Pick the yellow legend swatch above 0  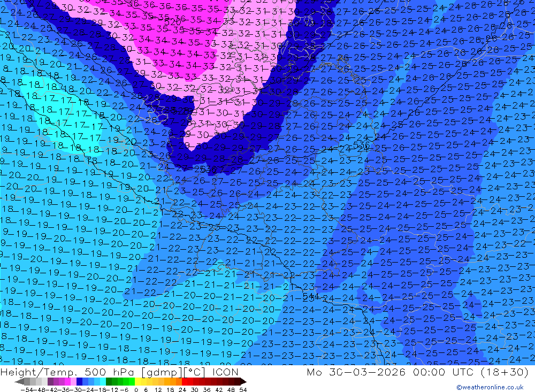(138, 381)
